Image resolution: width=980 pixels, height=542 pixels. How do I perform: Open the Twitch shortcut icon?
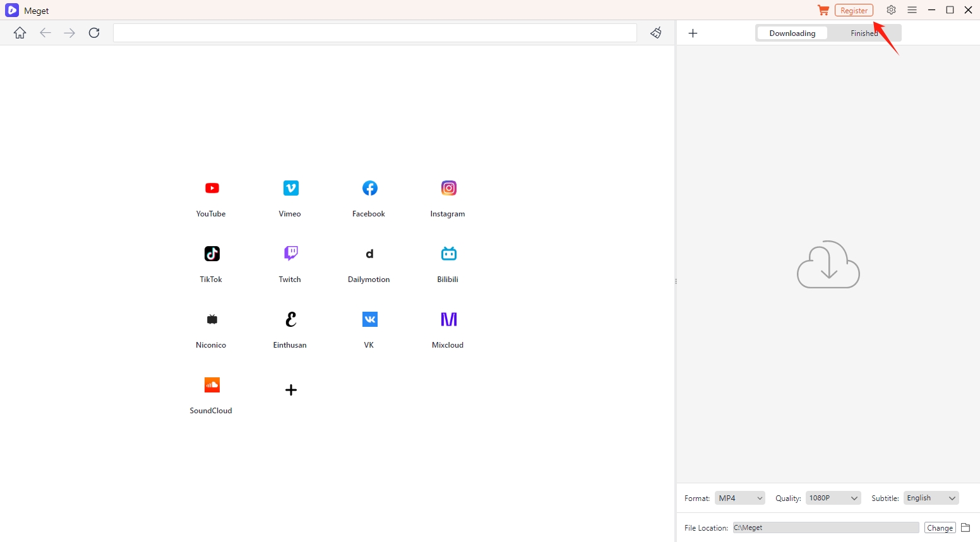click(291, 254)
